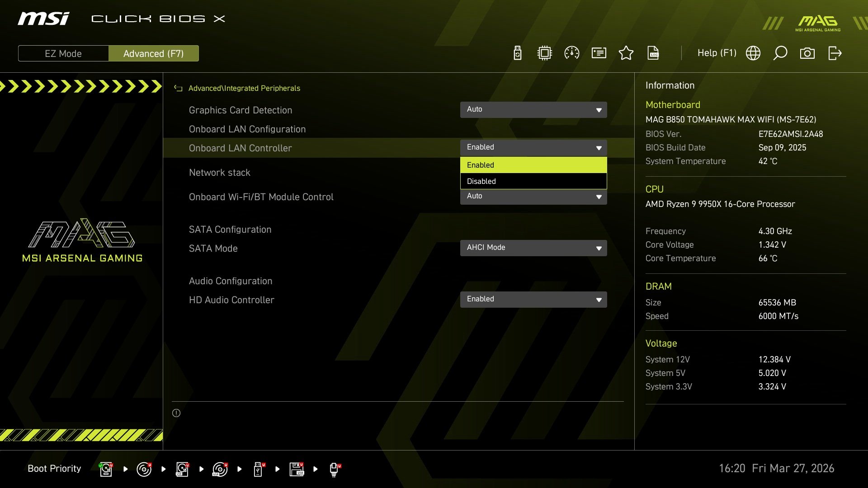Select the USB floppy boot device icon
This screenshot has height=488, width=868.
click(x=297, y=469)
